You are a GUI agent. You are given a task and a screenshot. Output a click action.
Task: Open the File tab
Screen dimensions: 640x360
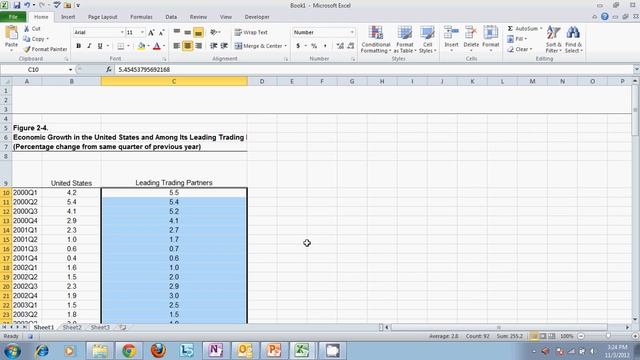coord(13,17)
